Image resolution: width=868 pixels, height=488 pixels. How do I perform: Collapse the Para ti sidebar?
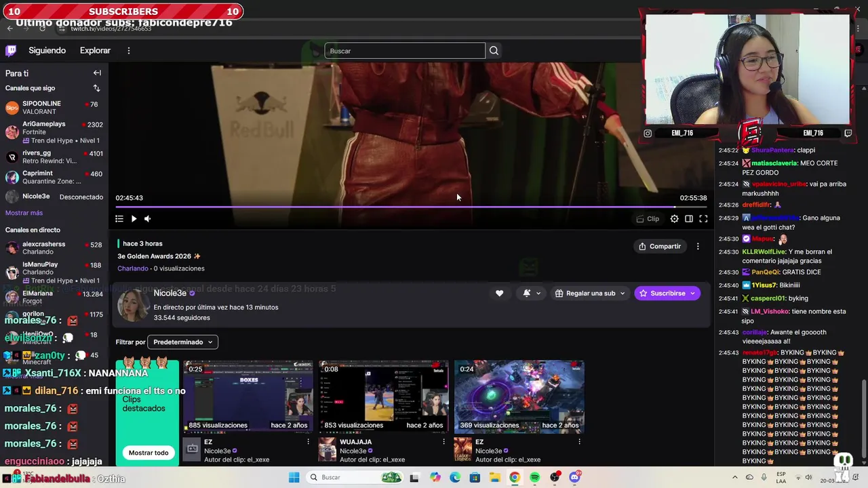pos(97,73)
